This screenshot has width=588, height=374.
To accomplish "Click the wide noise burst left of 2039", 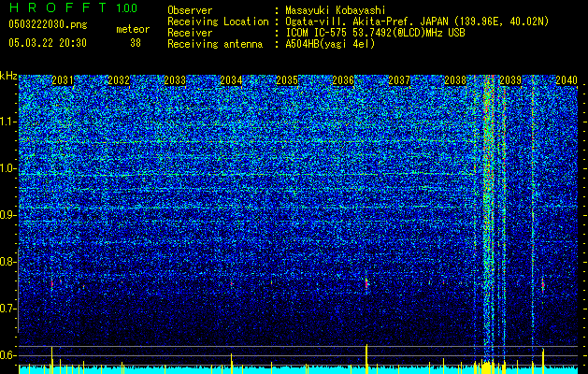I will 488,218.
